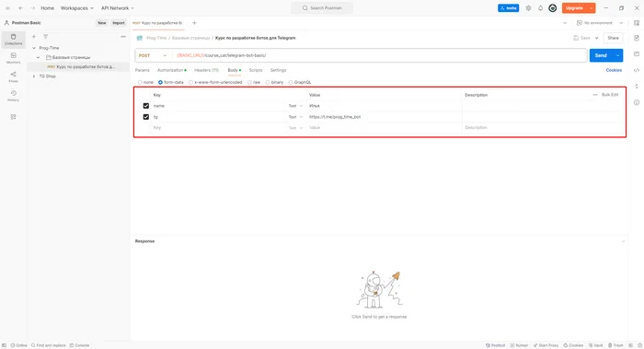Click the configure workspace sidebar icon
The width and height of the screenshot is (644, 349).
coord(13,117)
